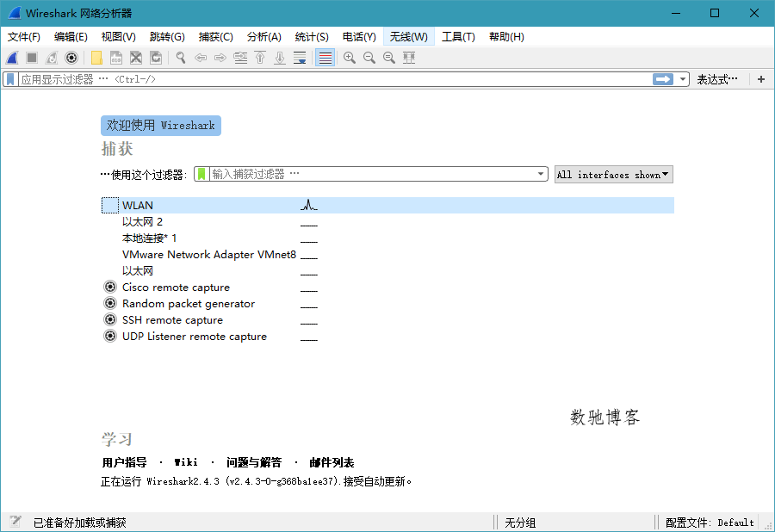Open the 捕获(C) menu
The width and height of the screenshot is (775, 532).
click(x=215, y=36)
